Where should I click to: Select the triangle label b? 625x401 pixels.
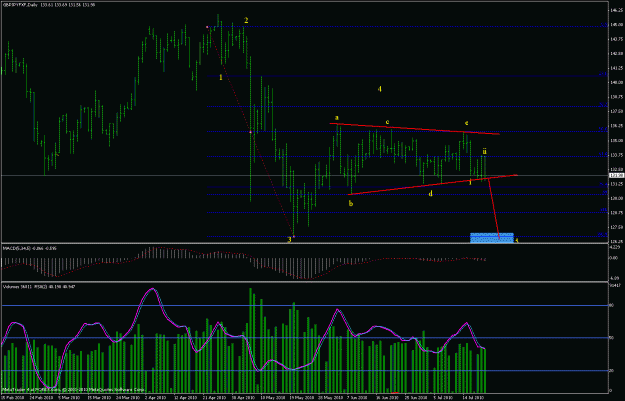pyautogui.click(x=351, y=203)
